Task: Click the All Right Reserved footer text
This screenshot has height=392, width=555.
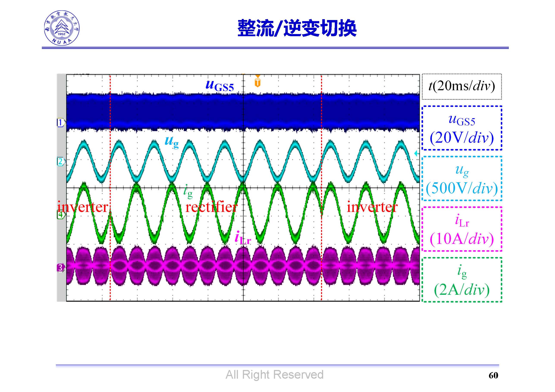Action: pos(274,375)
